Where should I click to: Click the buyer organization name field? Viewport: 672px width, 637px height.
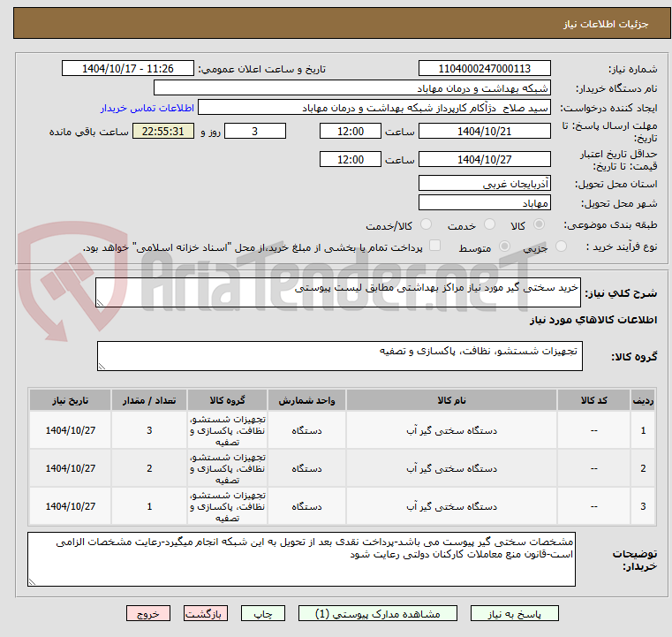(351, 87)
